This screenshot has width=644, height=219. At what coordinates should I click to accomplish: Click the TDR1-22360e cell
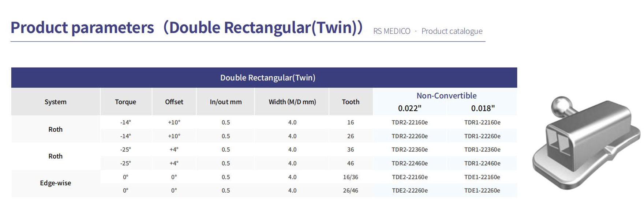click(482, 150)
